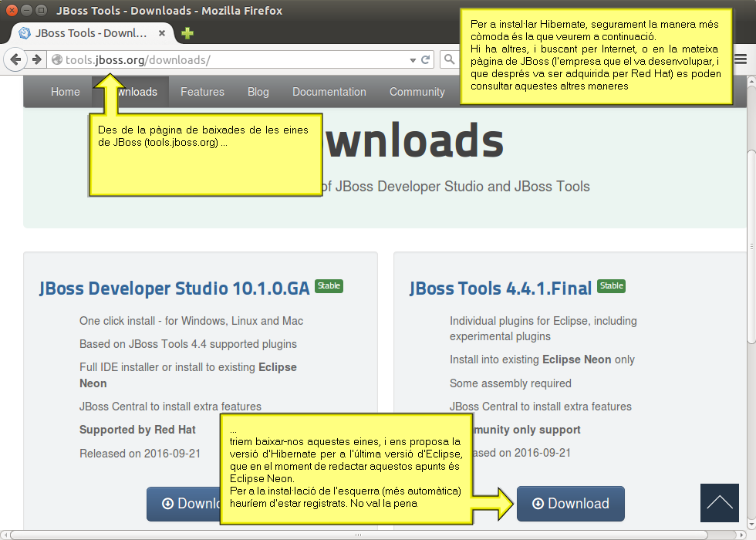Open the JBoss Developer Studio 10.1.0.GA heading link
This screenshot has width=756, height=540.
[174, 289]
